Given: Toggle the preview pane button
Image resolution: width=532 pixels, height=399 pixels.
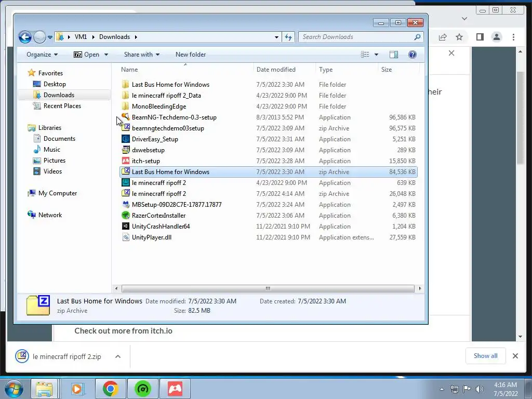Looking at the screenshot, I should [394, 55].
